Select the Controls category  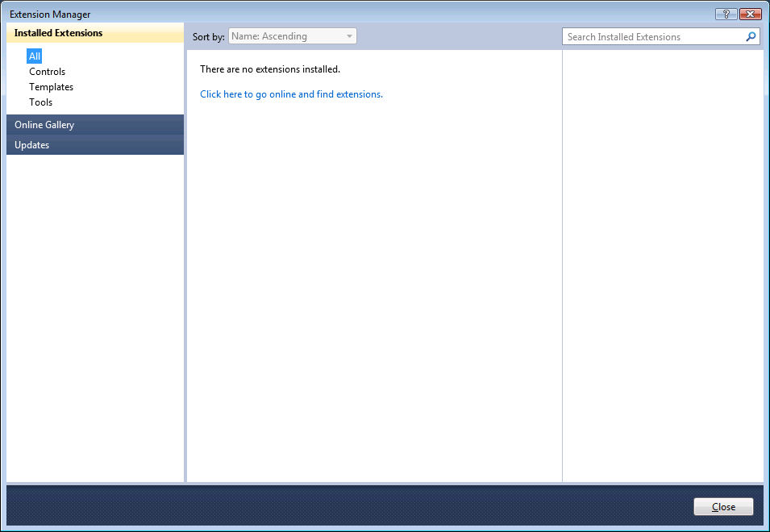(x=47, y=72)
